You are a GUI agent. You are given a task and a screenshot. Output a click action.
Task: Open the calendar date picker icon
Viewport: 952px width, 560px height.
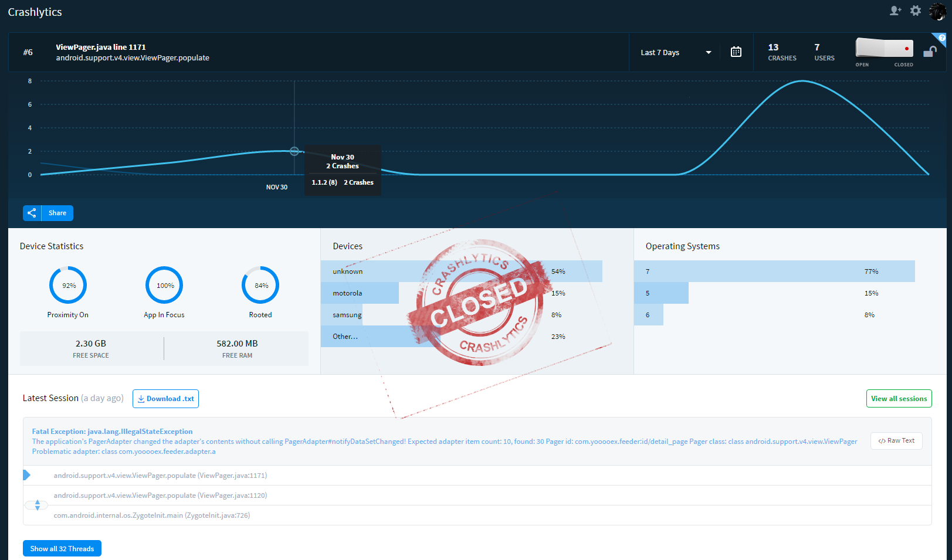[x=736, y=52]
